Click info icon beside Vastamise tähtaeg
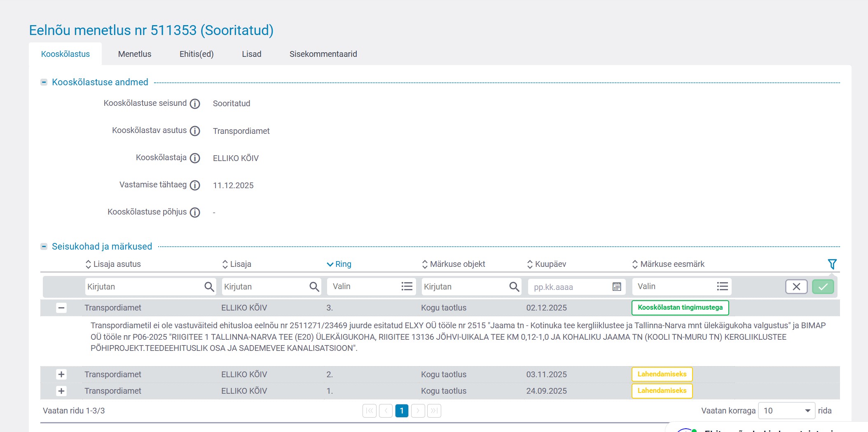 195,185
